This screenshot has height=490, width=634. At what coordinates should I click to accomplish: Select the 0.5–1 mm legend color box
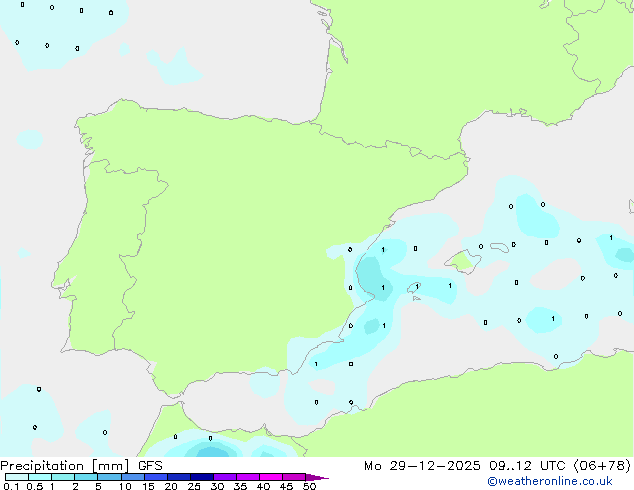[40, 477]
